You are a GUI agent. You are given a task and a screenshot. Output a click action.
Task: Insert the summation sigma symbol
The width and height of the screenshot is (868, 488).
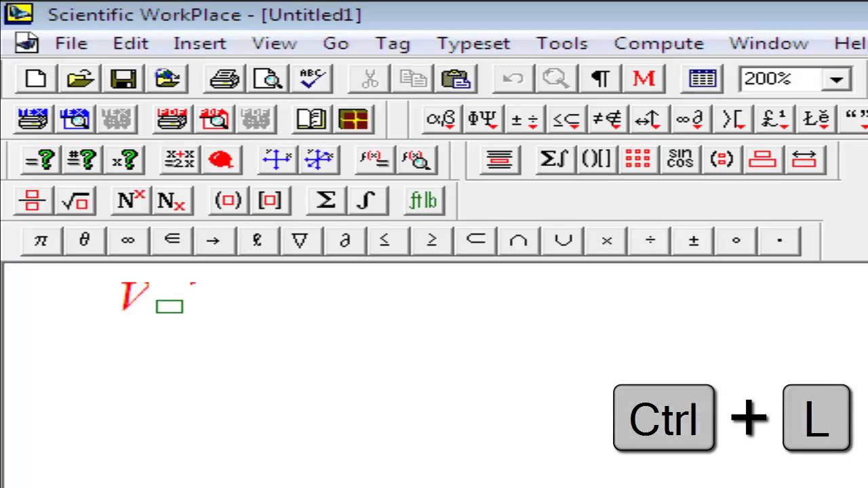pyautogui.click(x=325, y=201)
